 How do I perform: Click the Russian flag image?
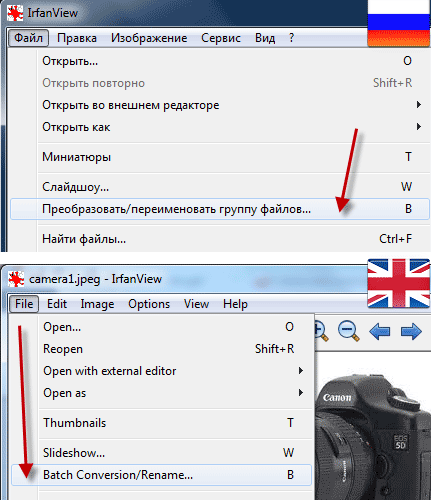[x=399, y=23]
